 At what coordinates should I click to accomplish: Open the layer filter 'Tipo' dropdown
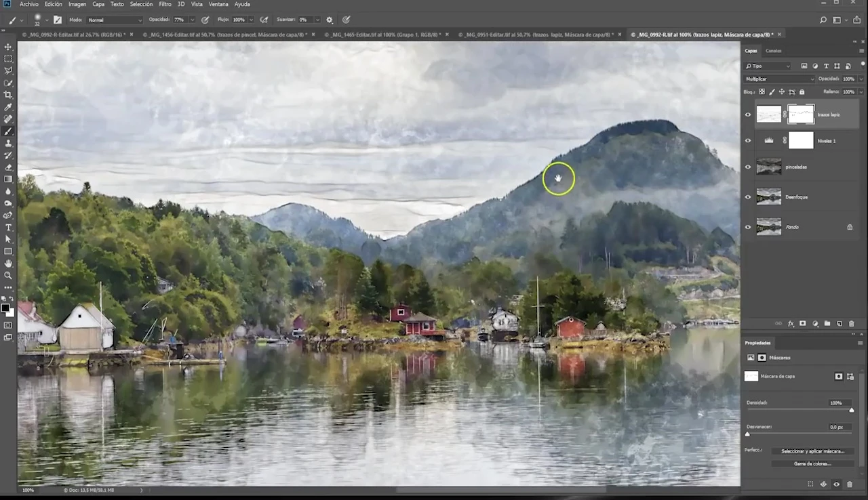tap(768, 66)
